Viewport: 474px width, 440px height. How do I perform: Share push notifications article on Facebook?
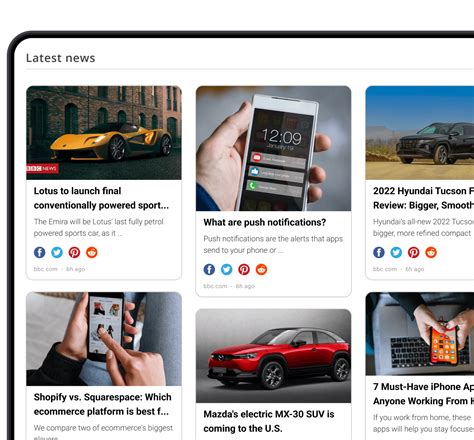tap(209, 269)
